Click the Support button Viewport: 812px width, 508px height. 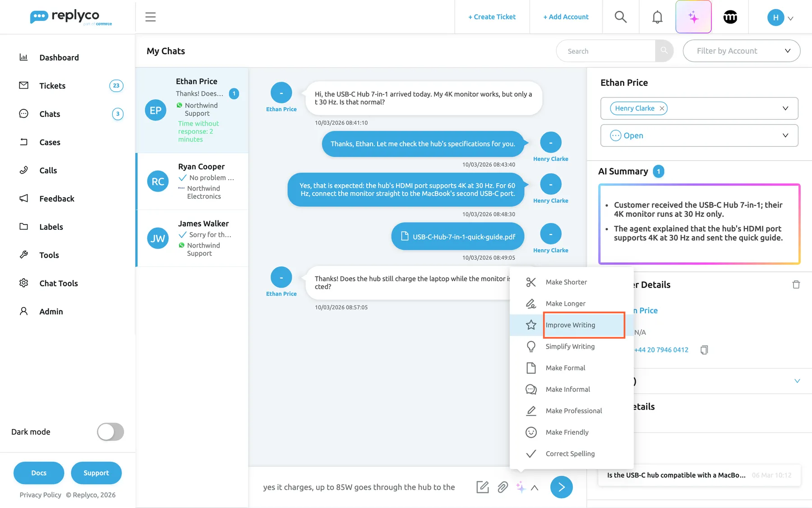[x=96, y=473]
